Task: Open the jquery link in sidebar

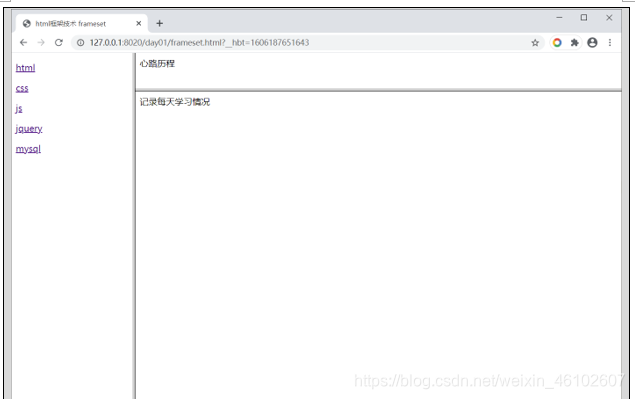Action: coord(29,128)
